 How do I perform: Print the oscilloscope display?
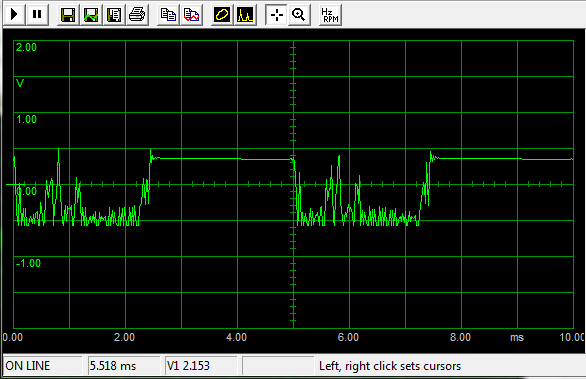click(x=137, y=15)
